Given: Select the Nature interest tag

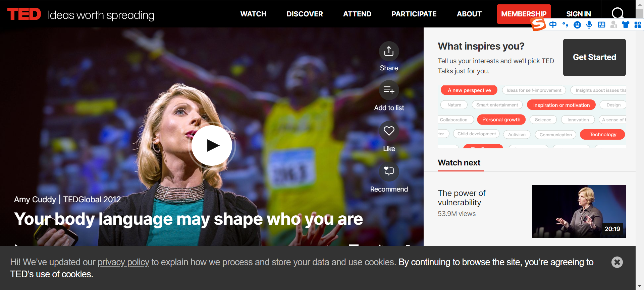Looking at the screenshot, I should coord(454,105).
